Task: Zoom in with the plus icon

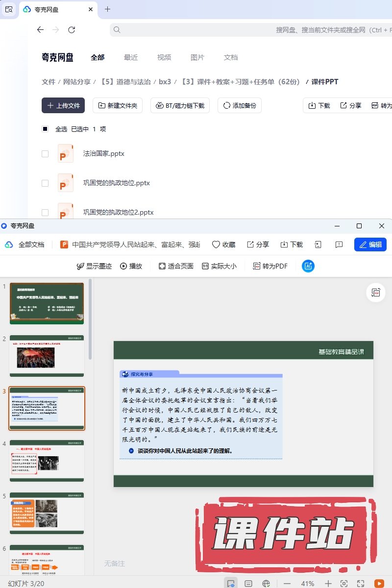Action: point(328,584)
